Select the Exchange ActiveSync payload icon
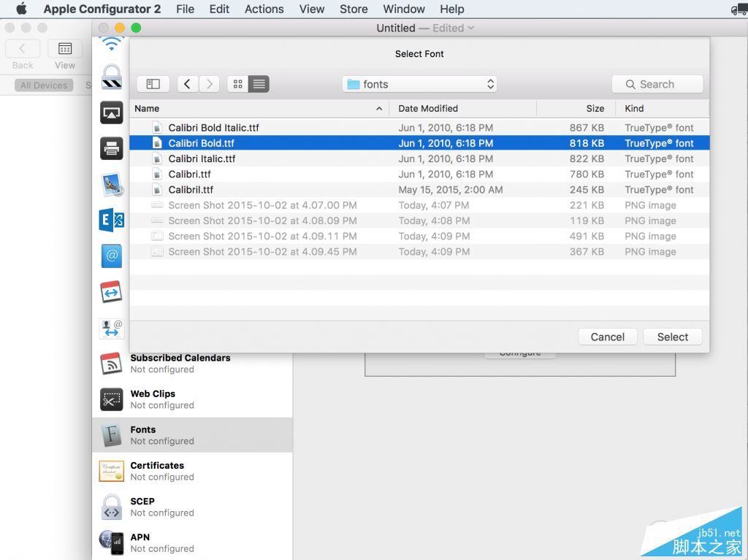Screen dimensions: 748x560 click(111, 220)
